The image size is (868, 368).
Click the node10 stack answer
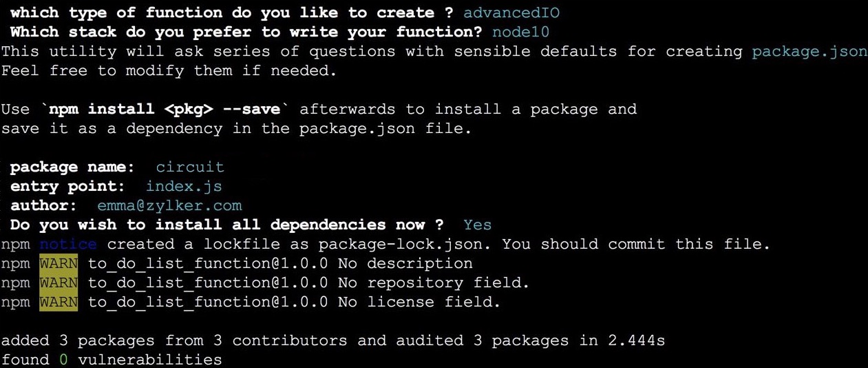coord(520,32)
